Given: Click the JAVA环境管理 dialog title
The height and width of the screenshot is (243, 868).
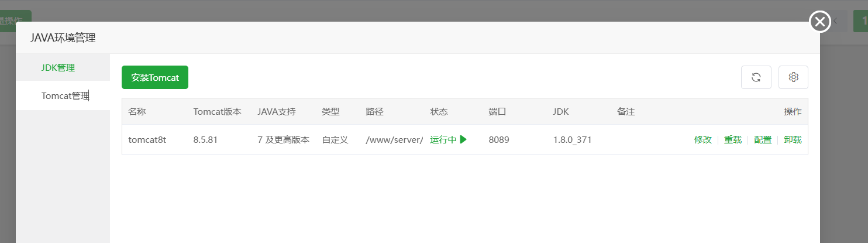Looking at the screenshot, I should pyautogui.click(x=63, y=38).
